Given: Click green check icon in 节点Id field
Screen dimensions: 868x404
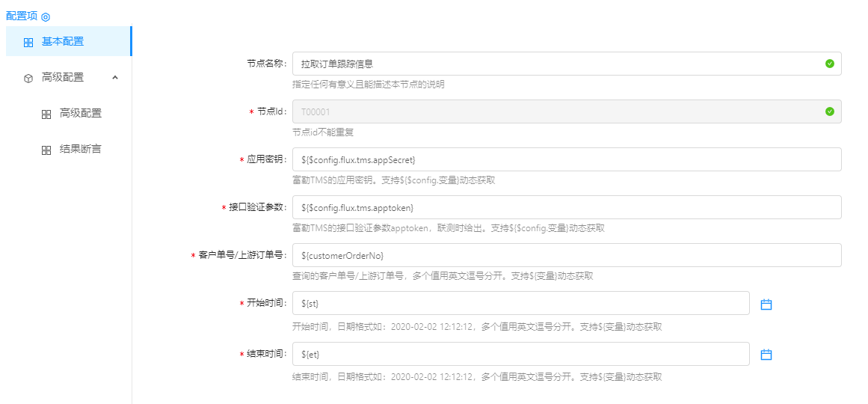Looking at the screenshot, I should [829, 111].
